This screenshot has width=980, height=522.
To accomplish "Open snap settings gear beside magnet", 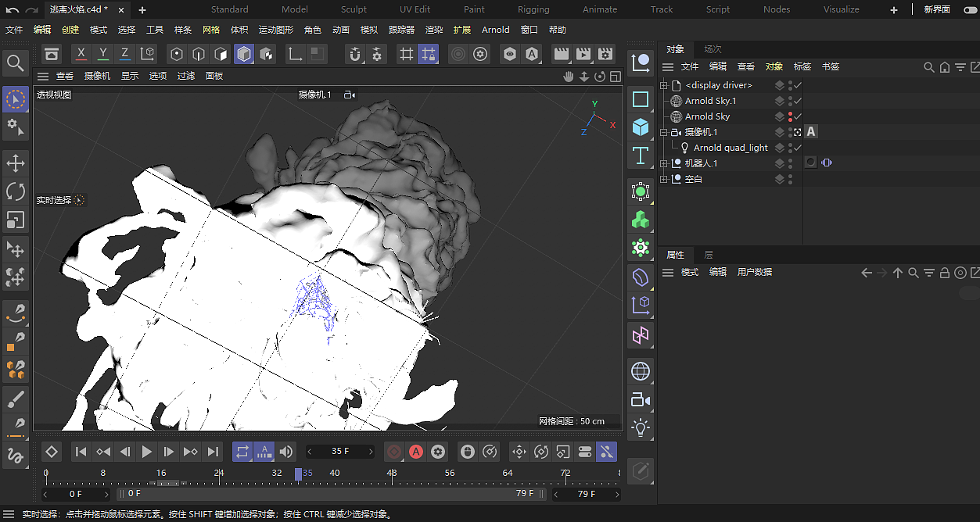I will (377, 54).
